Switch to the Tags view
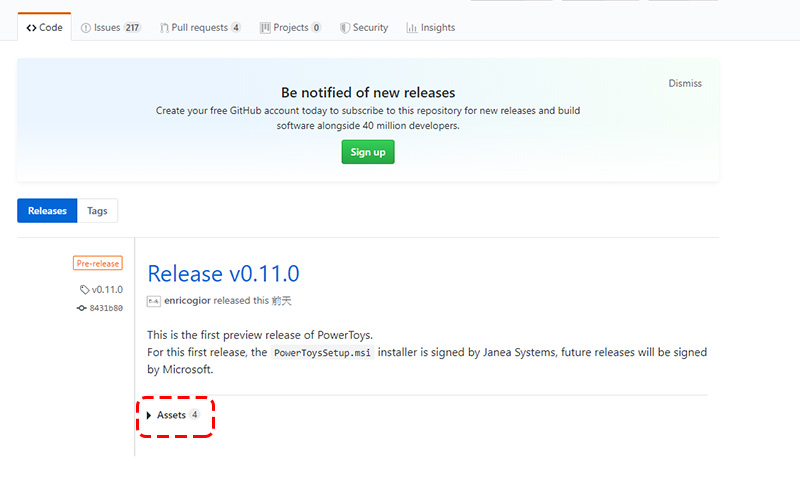The image size is (800, 490). [x=97, y=211]
